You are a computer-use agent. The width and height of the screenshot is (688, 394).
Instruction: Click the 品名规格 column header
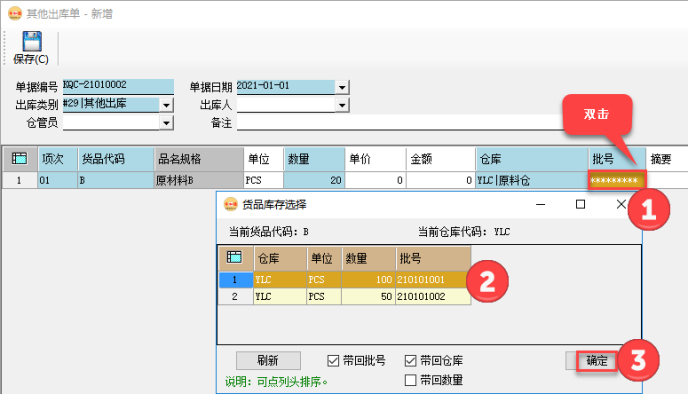199,159
